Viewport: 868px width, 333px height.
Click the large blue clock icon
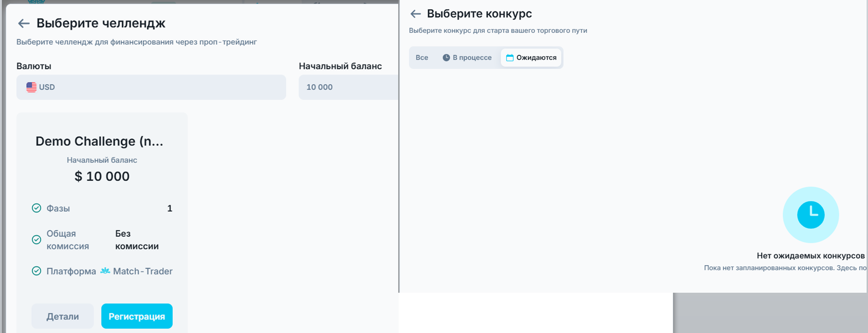[x=810, y=215]
